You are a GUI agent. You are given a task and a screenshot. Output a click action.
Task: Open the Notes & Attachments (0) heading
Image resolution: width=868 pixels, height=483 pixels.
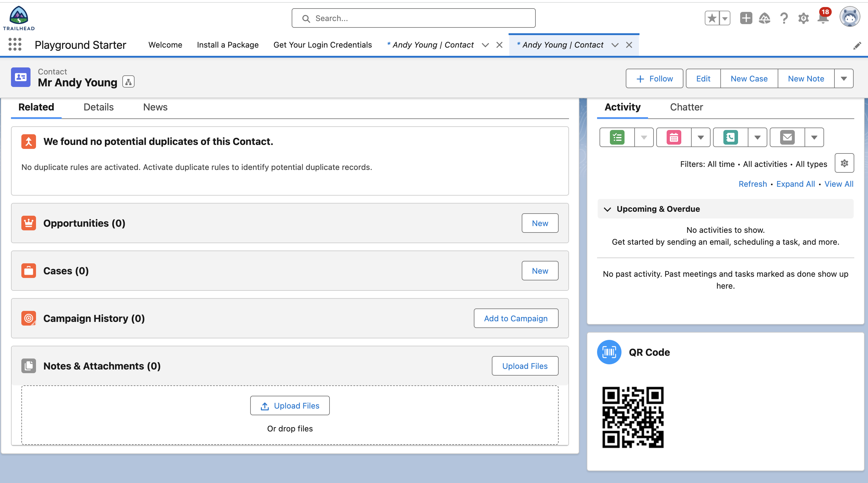click(x=102, y=366)
